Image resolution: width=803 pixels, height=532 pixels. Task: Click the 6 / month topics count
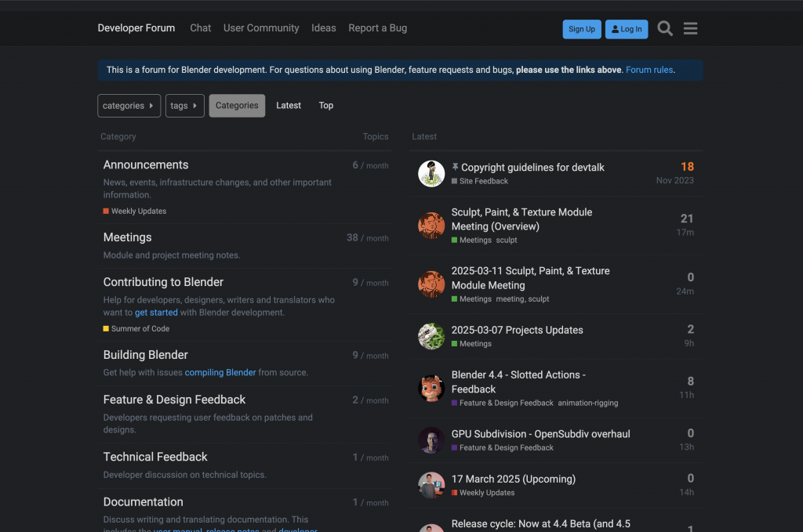click(x=370, y=165)
